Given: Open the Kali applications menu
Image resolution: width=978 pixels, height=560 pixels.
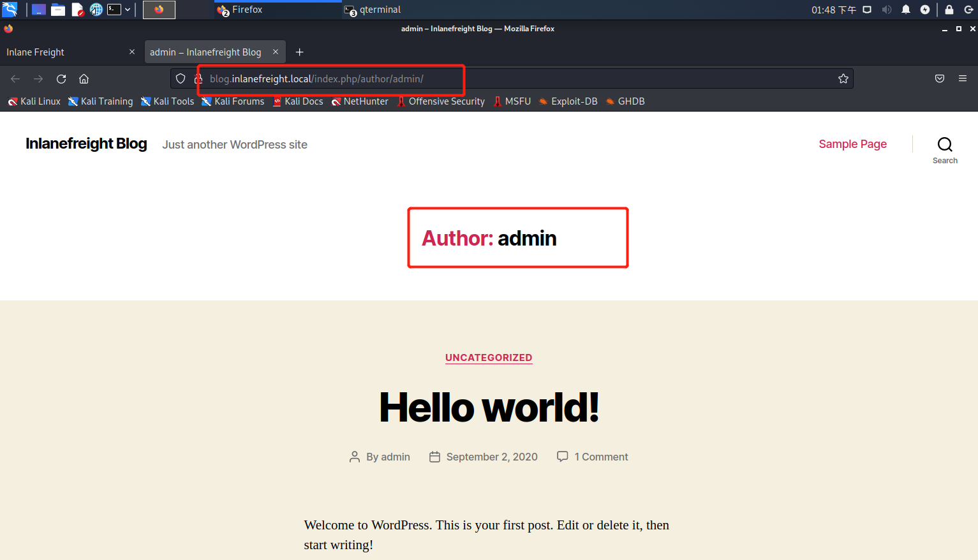Looking at the screenshot, I should tap(10, 10).
